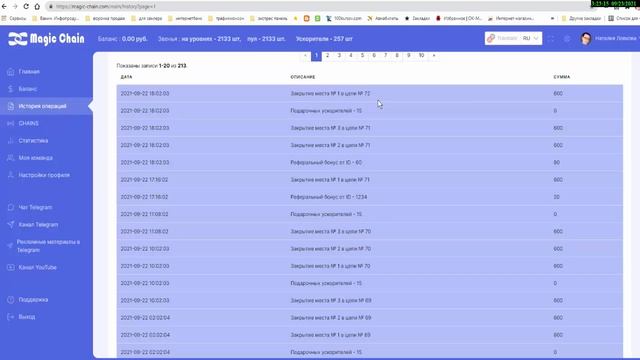Go to pagination page 10
Image resolution: width=640 pixels, height=360 pixels.
(x=421, y=56)
